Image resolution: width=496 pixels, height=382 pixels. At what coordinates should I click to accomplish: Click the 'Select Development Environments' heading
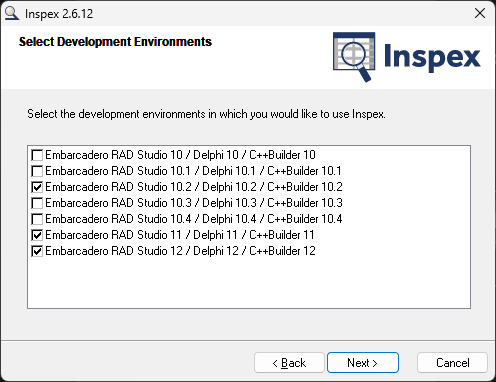coord(115,42)
